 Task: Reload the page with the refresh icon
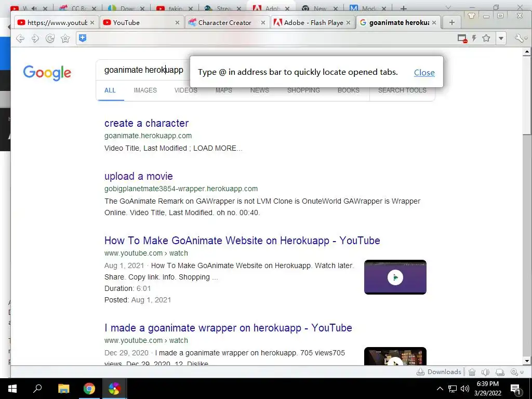tap(50, 38)
